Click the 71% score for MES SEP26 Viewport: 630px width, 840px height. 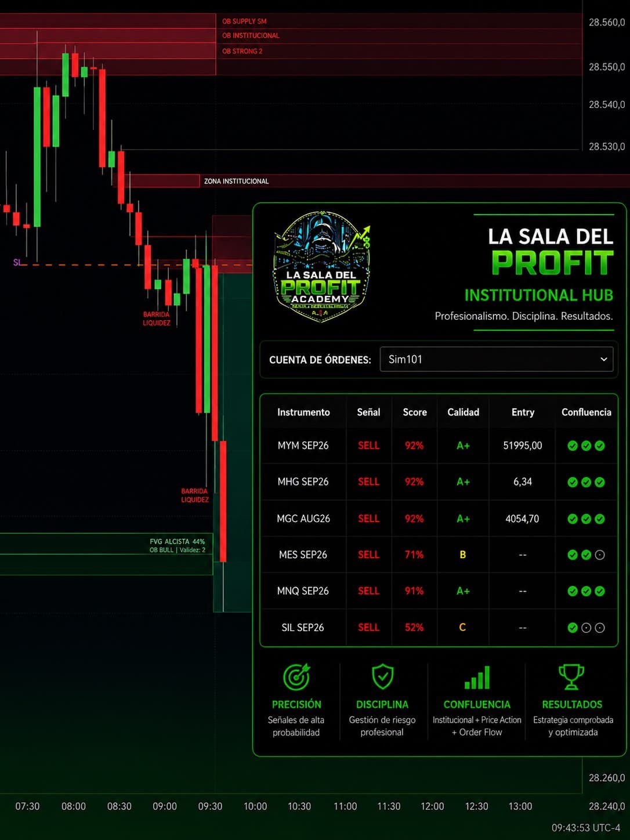click(x=414, y=555)
